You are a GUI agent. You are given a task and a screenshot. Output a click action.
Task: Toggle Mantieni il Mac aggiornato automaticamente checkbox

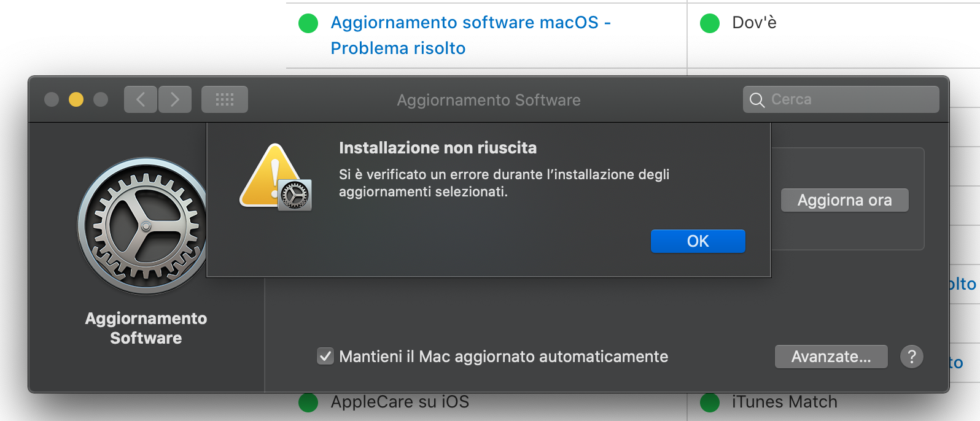click(x=325, y=357)
